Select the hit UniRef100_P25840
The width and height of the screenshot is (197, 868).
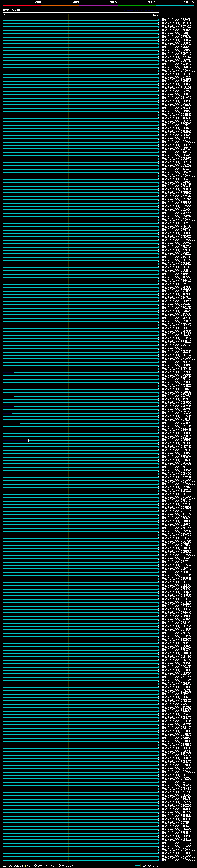click(x=176, y=436)
